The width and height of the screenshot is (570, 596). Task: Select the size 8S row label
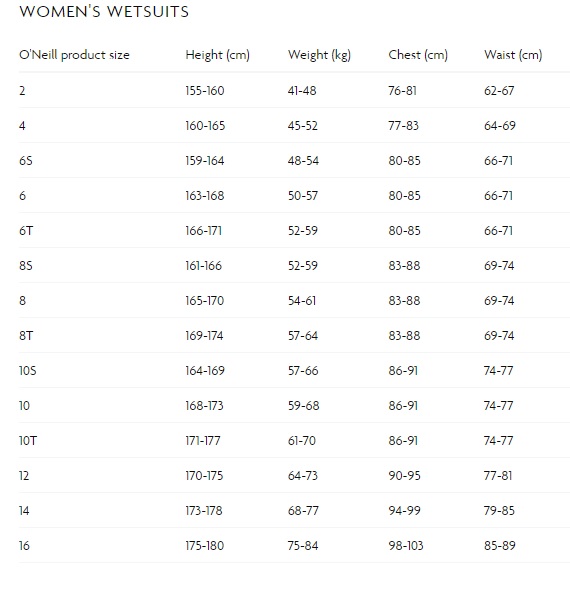26,266
